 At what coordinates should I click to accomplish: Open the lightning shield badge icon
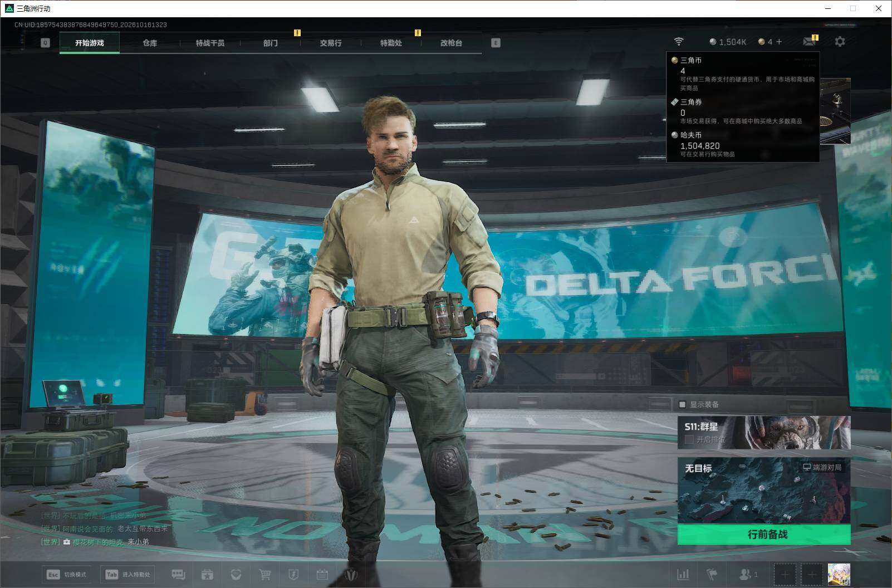pyautogui.click(x=293, y=574)
